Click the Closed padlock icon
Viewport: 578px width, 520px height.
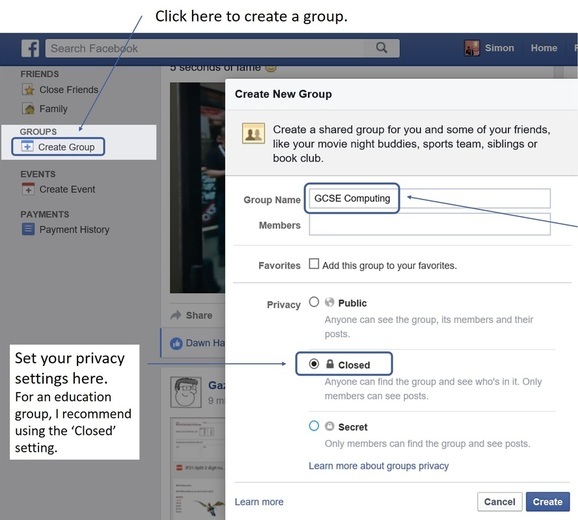[x=330, y=364]
